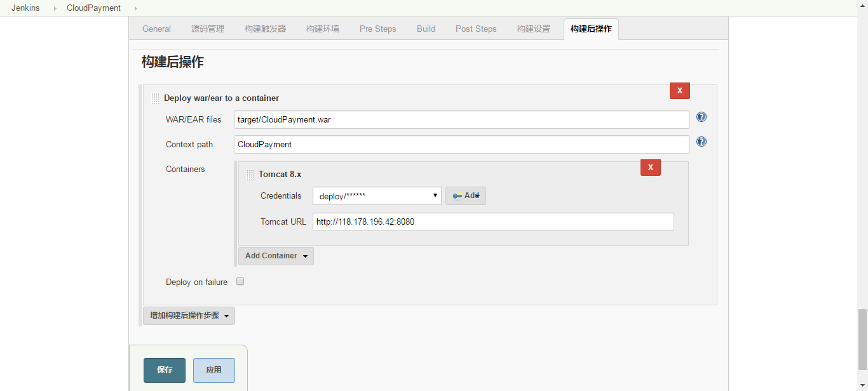Image resolution: width=868 pixels, height=391 pixels.
Task: Select the 构建后操作 tab
Action: [x=591, y=29]
